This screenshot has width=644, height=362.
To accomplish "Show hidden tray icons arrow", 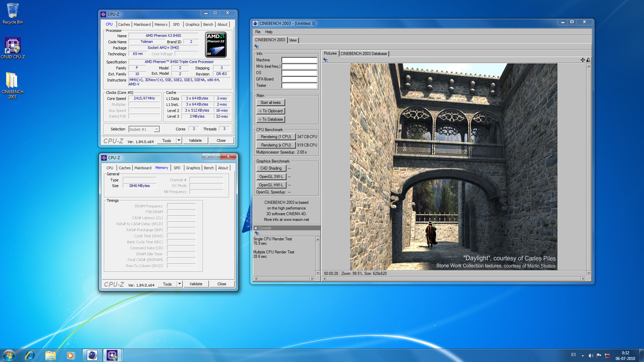I will (583, 356).
